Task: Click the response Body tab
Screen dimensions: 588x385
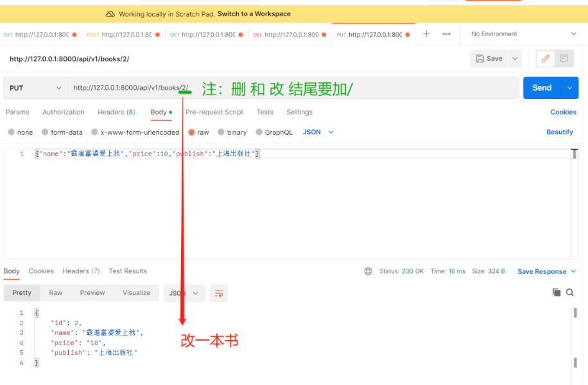Action: [12, 271]
